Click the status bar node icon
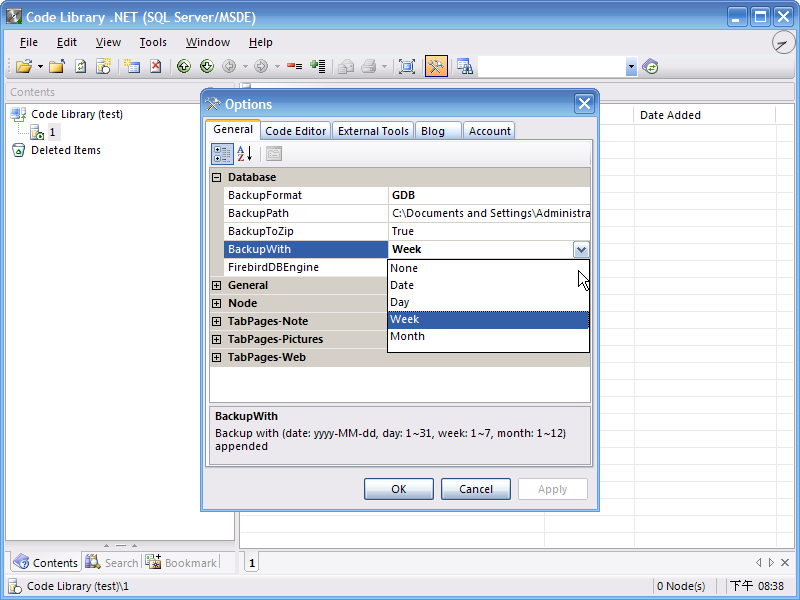Image resolution: width=800 pixels, height=600 pixels. tap(14, 586)
